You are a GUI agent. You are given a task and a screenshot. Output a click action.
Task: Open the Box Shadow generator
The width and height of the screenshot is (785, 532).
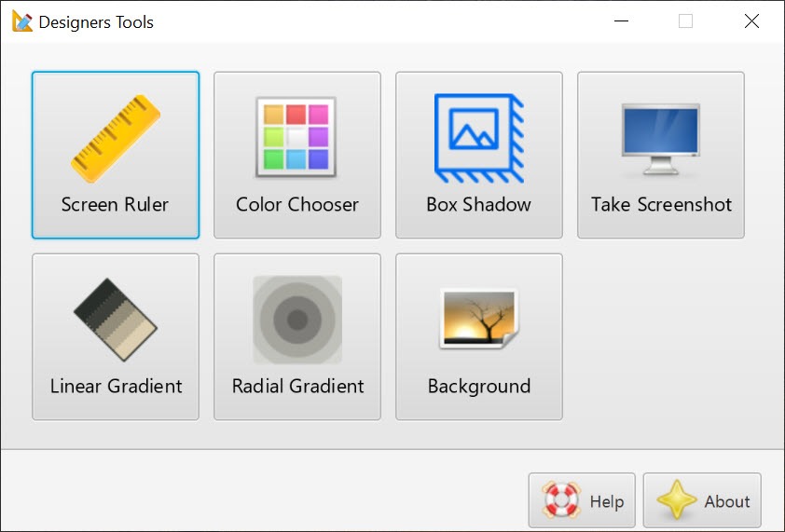[x=479, y=156]
